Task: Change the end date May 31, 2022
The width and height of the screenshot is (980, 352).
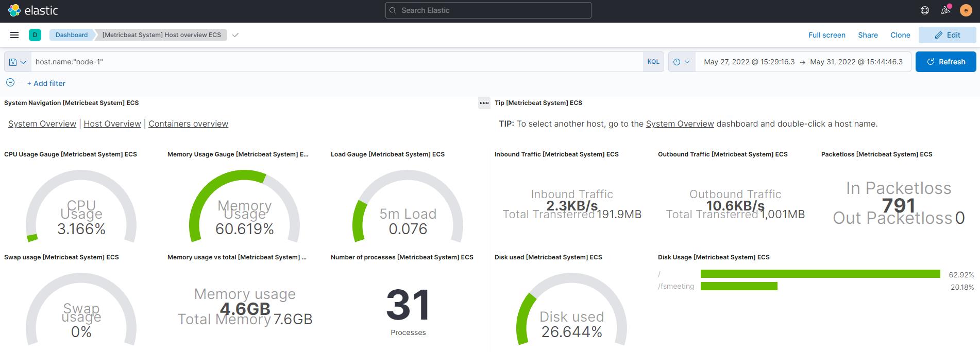Action: (x=856, y=62)
